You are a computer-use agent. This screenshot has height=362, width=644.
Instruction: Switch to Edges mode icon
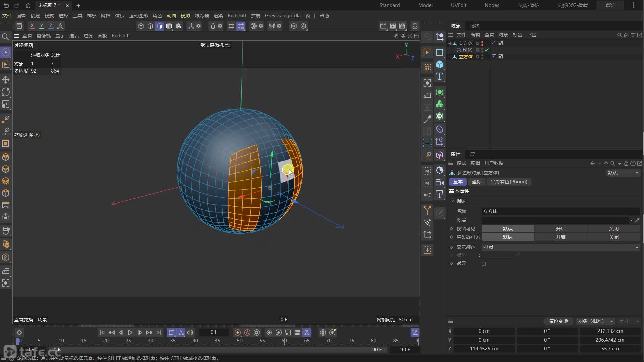pyautogui.click(x=150, y=26)
